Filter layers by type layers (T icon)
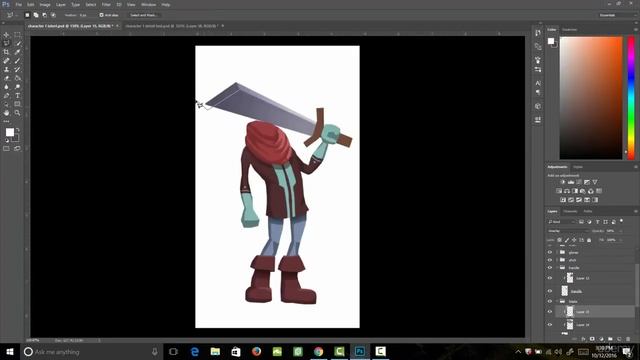 (x=598, y=222)
